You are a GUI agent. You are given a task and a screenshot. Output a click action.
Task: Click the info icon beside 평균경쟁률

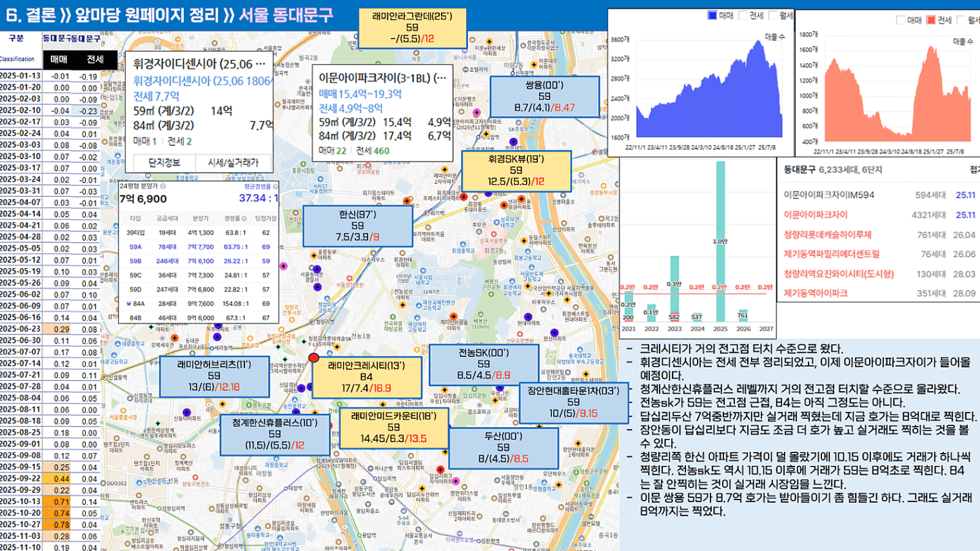pyautogui.click(x=275, y=186)
